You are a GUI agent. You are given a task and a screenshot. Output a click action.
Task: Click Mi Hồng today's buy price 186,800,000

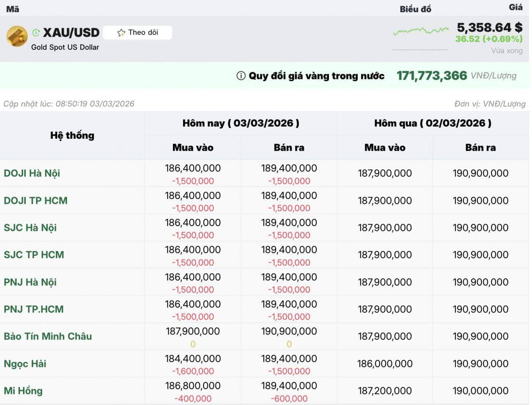point(193,386)
